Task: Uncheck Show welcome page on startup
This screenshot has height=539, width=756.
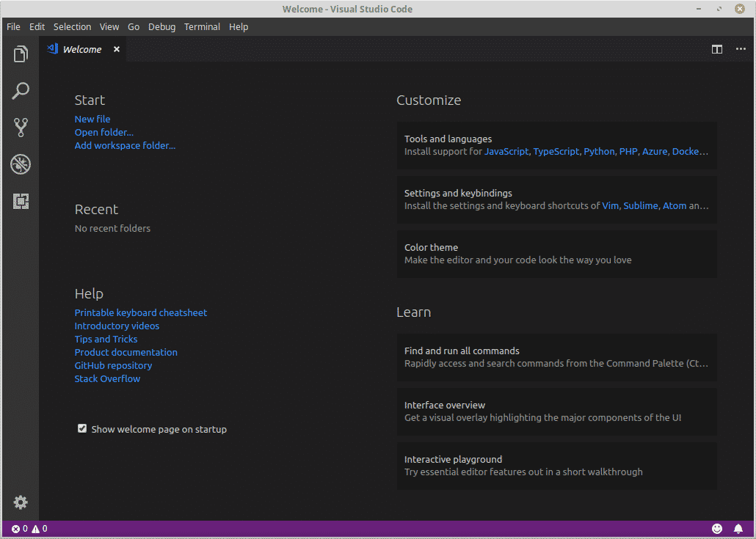Action: tap(82, 429)
